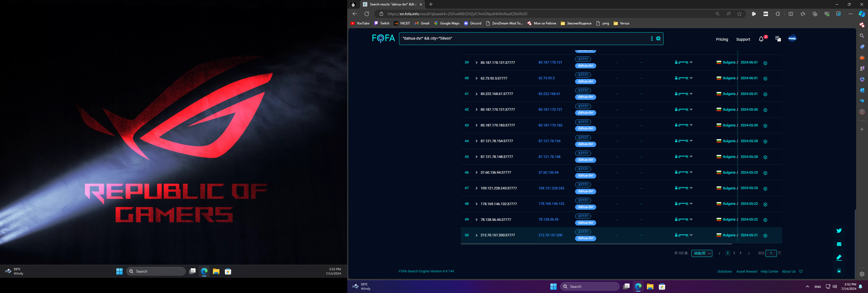Switch FOFA language with the translate icon
Viewport: 868px width, 293px height.
pos(778,39)
